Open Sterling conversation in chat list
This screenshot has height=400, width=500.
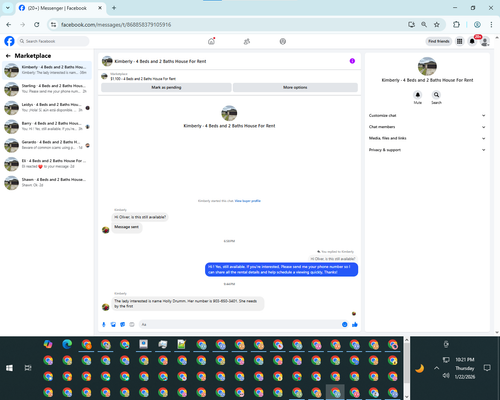[x=47, y=89]
